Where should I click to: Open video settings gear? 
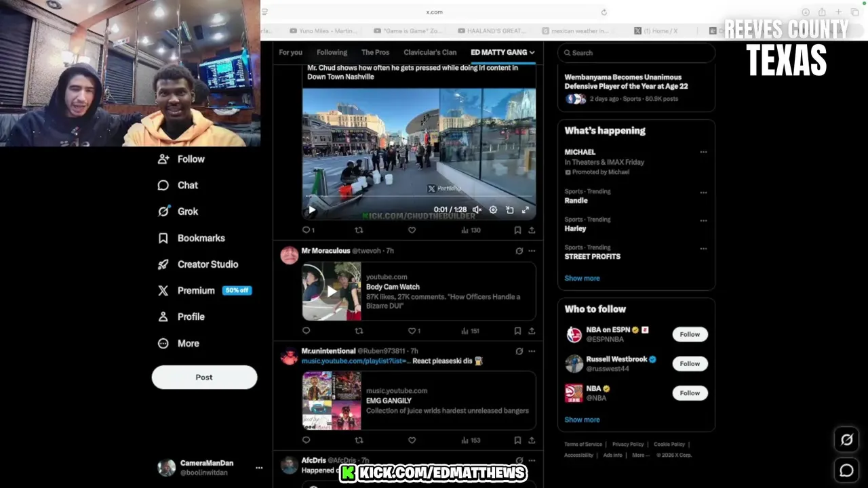click(x=493, y=210)
